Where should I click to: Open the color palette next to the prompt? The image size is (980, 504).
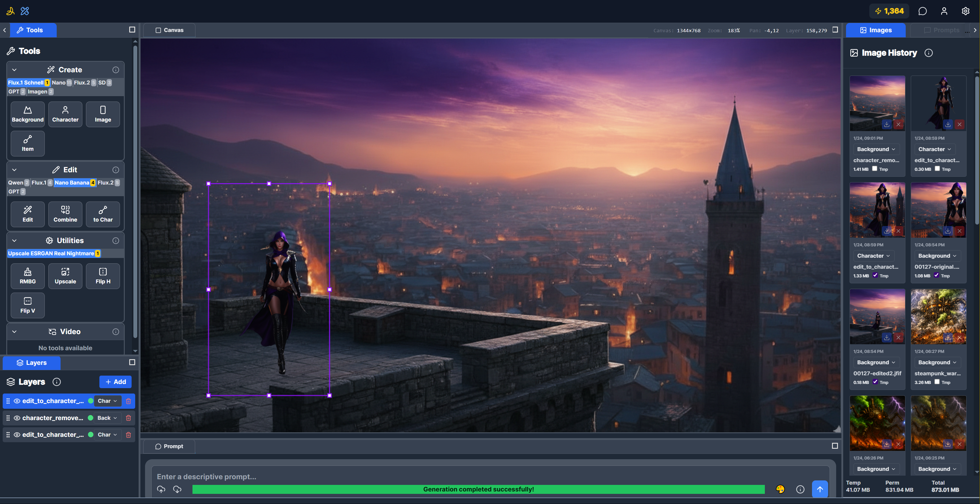click(781, 490)
